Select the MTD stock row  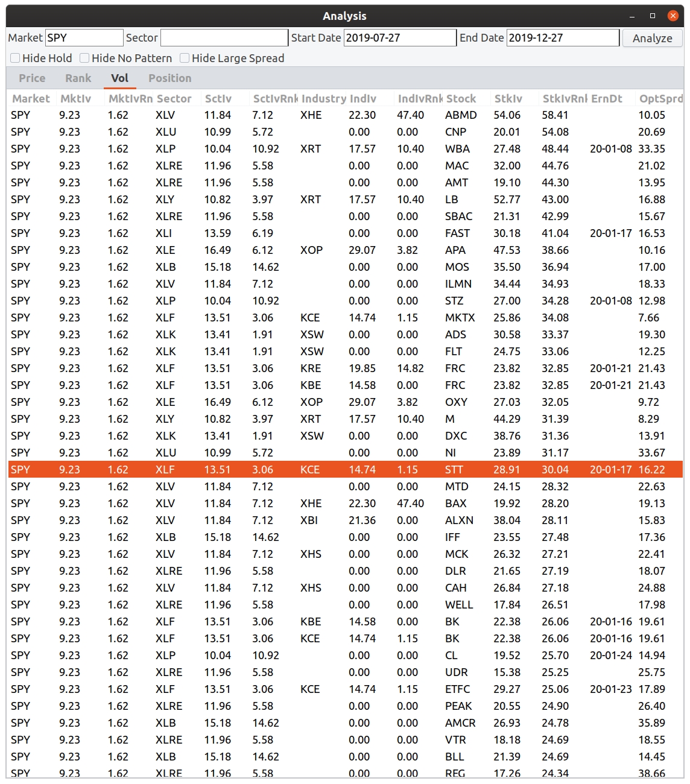coord(346,487)
